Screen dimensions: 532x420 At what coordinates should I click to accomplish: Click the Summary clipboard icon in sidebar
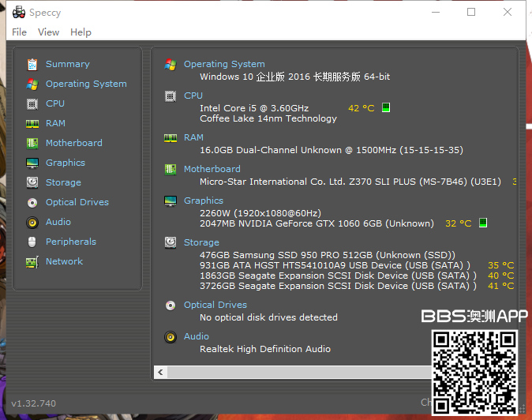coord(32,64)
